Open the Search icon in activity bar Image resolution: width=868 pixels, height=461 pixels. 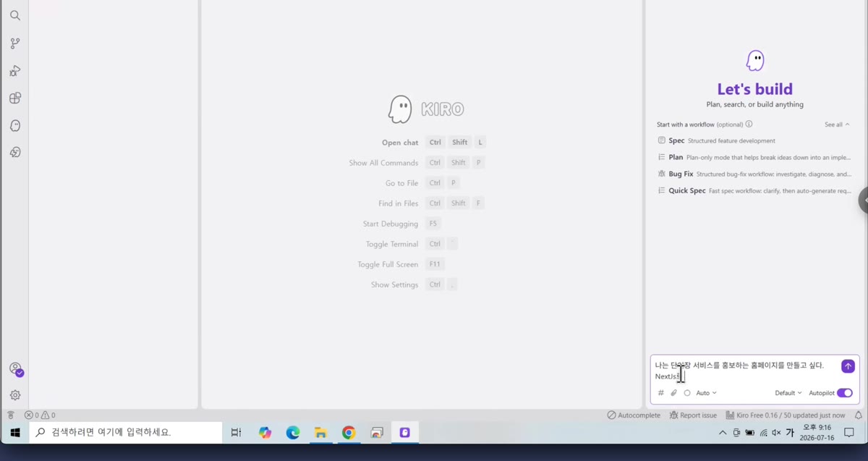point(15,15)
